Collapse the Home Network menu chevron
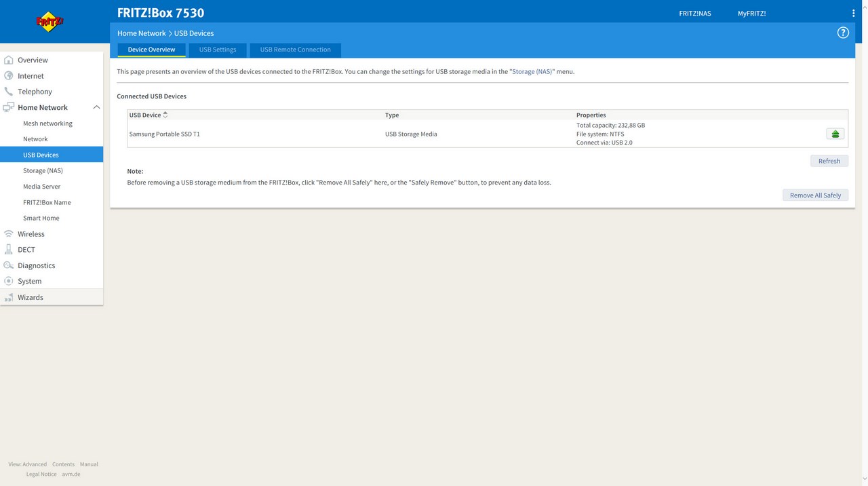This screenshot has height=486, width=868. (96, 107)
